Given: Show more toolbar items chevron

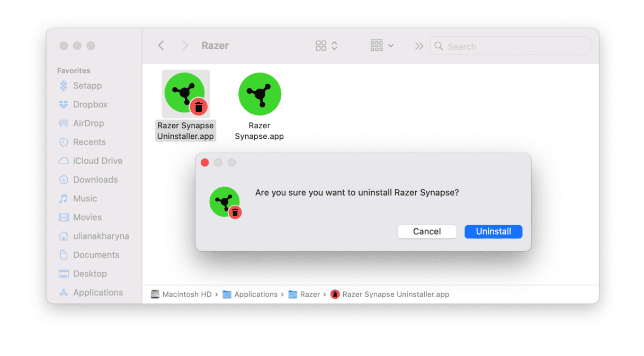Looking at the screenshot, I should click(419, 46).
